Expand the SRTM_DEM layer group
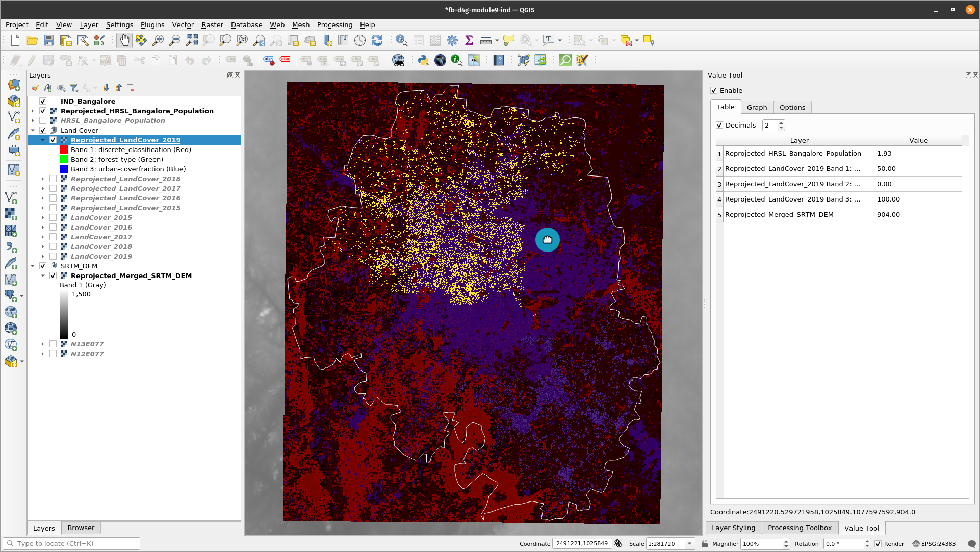This screenshot has width=980, height=552. [x=34, y=266]
